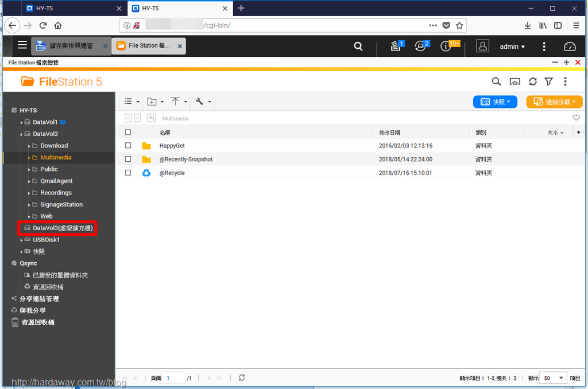Refresh File Station using the toolbar refresh icon
This screenshot has width=588, height=389.
click(x=532, y=81)
